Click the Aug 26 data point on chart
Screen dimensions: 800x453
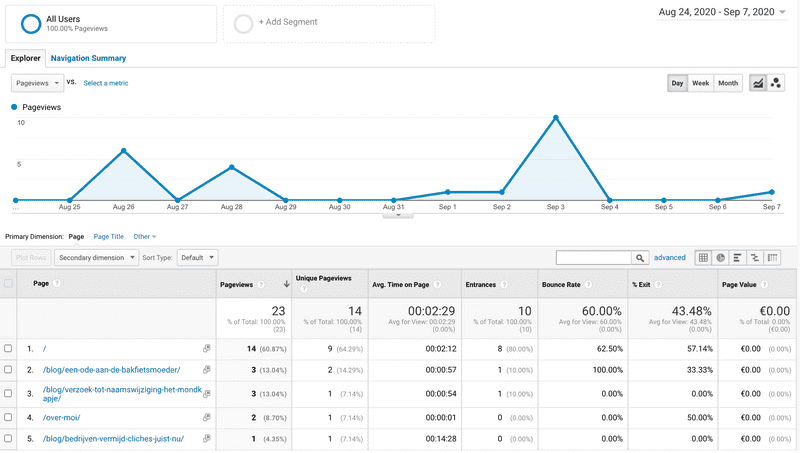click(x=123, y=151)
